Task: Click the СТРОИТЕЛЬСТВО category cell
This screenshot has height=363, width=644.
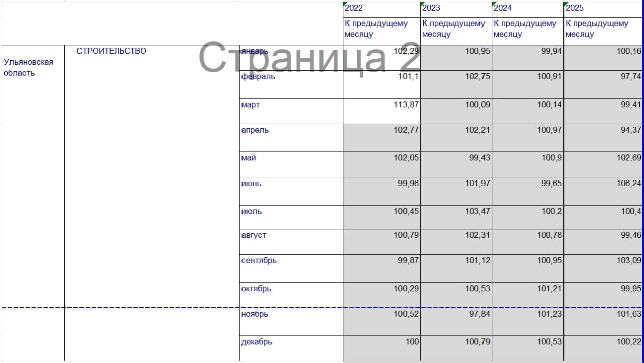Action: coord(151,51)
